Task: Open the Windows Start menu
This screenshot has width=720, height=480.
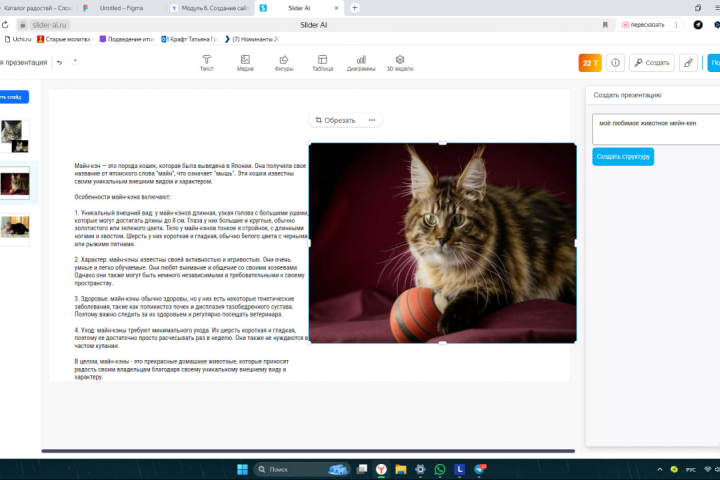Action: point(242,469)
